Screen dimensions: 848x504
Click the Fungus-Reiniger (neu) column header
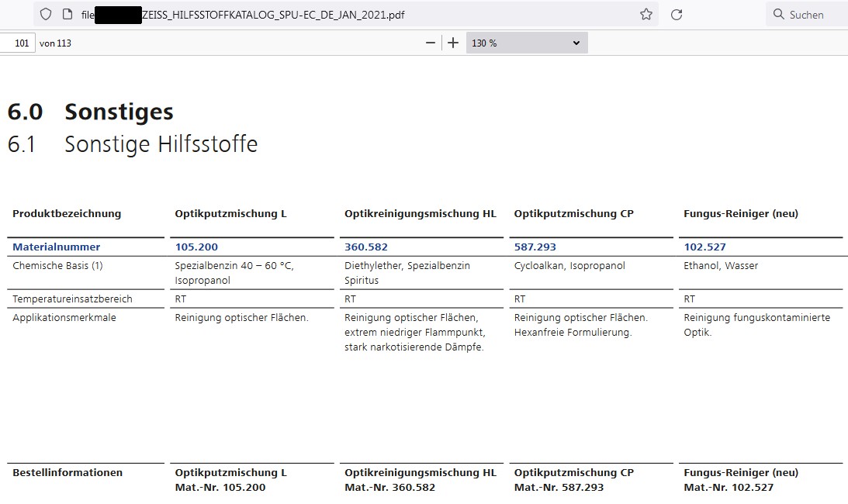pos(740,213)
